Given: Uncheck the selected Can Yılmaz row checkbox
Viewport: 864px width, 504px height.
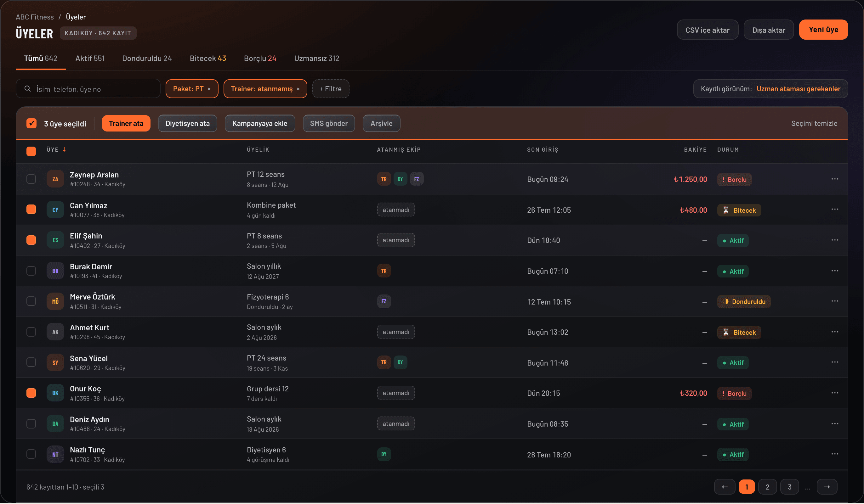Looking at the screenshot, I should click(31, 209).
